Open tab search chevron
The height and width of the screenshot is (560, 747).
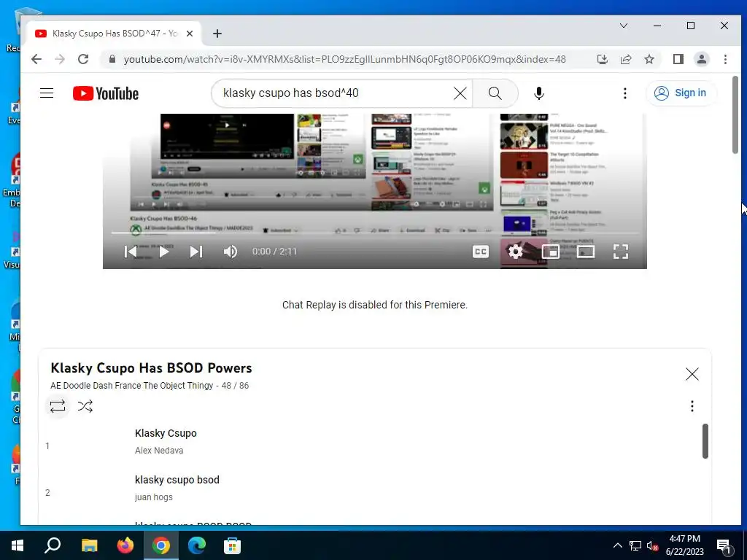623,26
